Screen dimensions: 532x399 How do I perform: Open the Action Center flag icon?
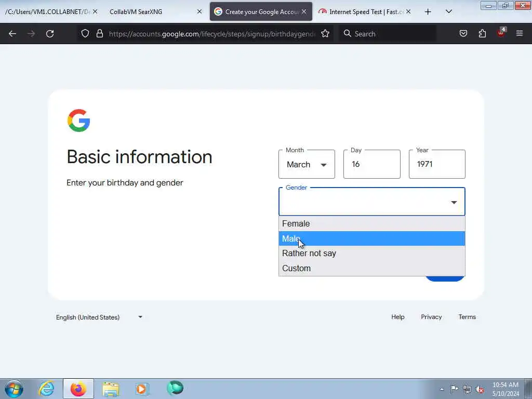tap(454, 389)
